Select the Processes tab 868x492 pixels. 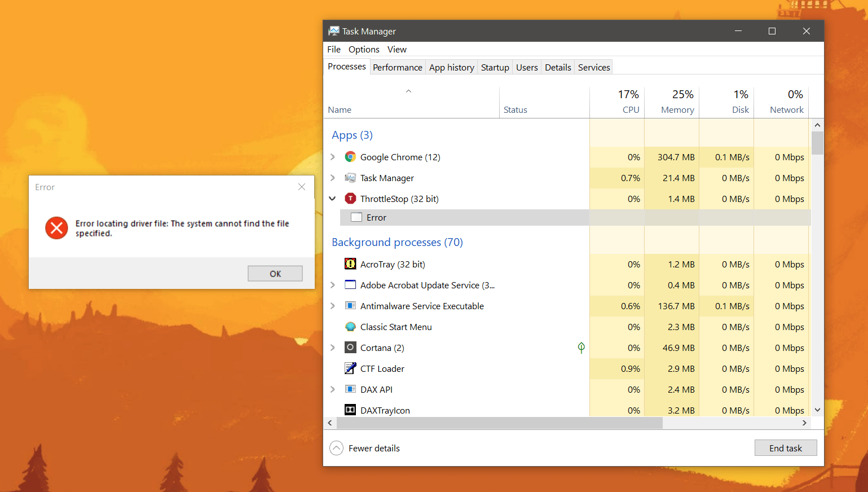pyautogui.click(x=347, y=67)
